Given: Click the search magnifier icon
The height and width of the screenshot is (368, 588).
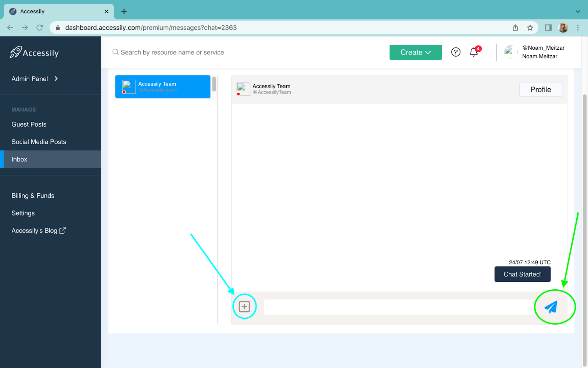Looking at the screenshot, I should (115, 52).
